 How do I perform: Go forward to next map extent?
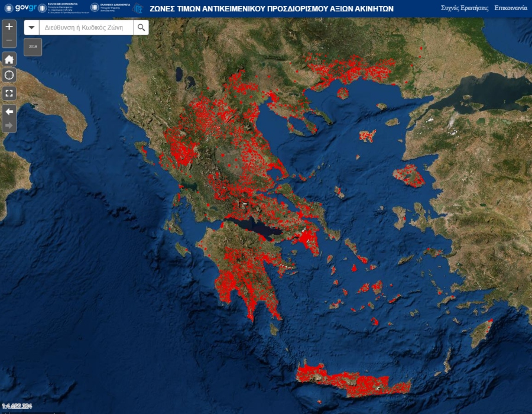[8, 125]
